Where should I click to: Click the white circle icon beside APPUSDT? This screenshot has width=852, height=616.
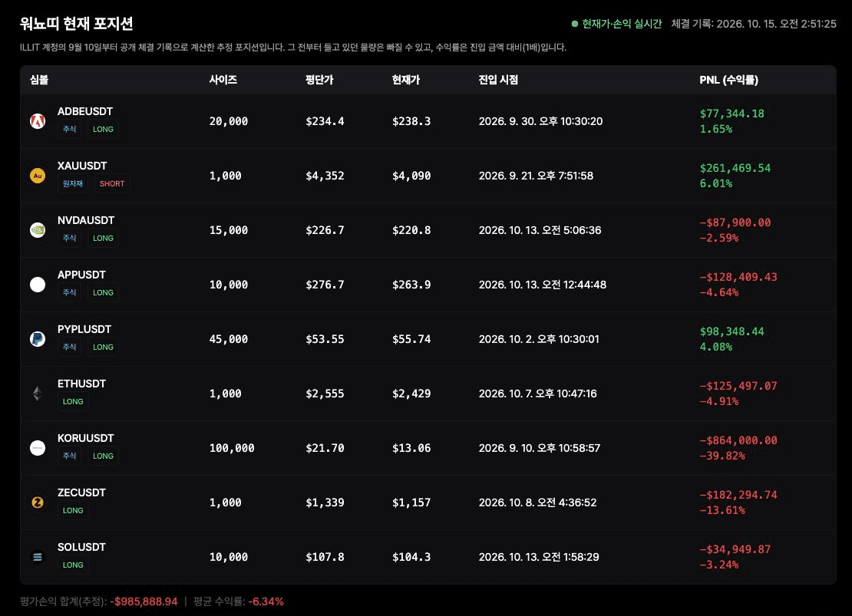pyautogui.click(x=38, y=285)
